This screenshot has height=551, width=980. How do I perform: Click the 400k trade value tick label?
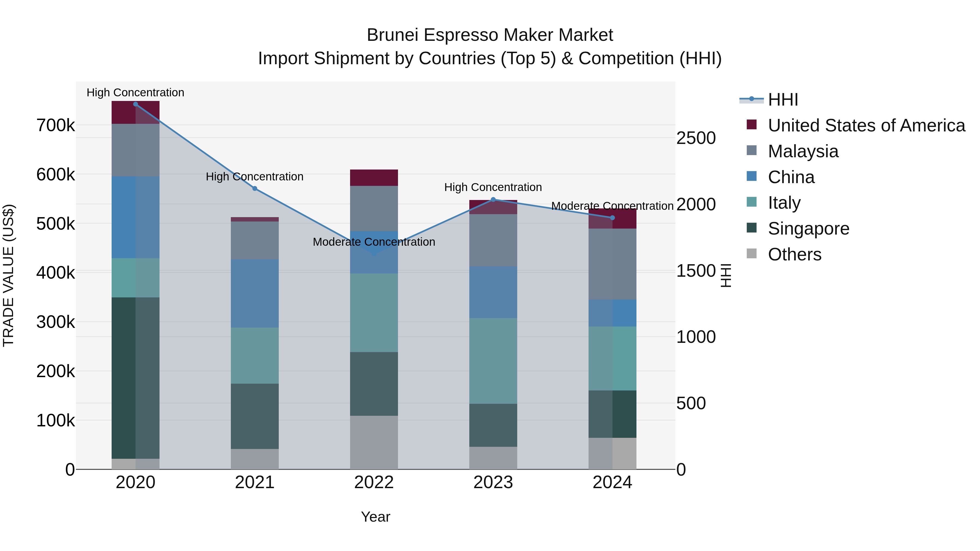[56, 273]
